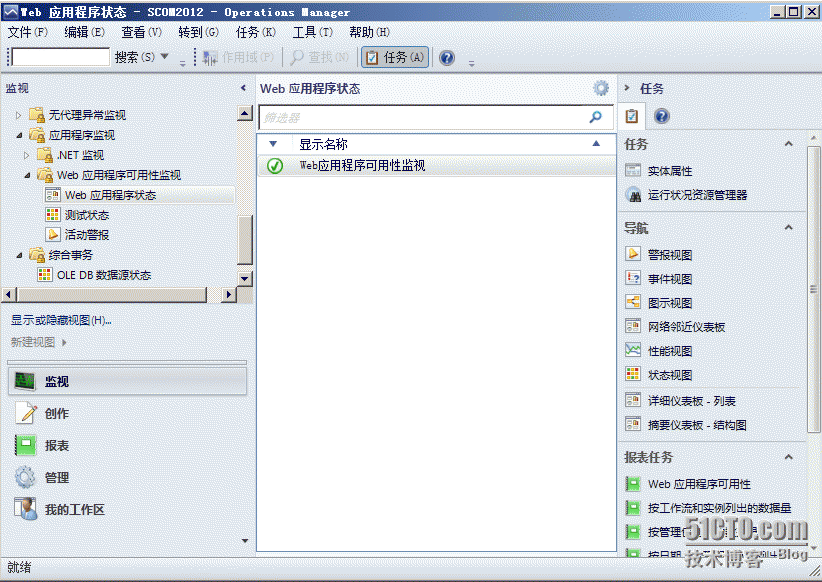Expand the .NET 监视 tree node
Image resolution: width=822 pixels, height=582 pixels.
(27, 155)
